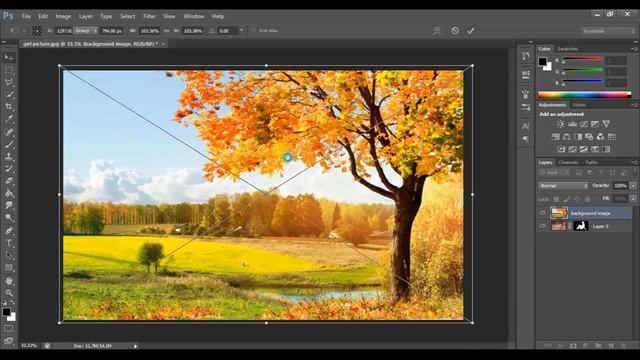Image resolution: width=640 pixels, height=360 pixels.
Task: Click the Brightness/Contrast adjustment icon
Action: click(x=561, y=124)
